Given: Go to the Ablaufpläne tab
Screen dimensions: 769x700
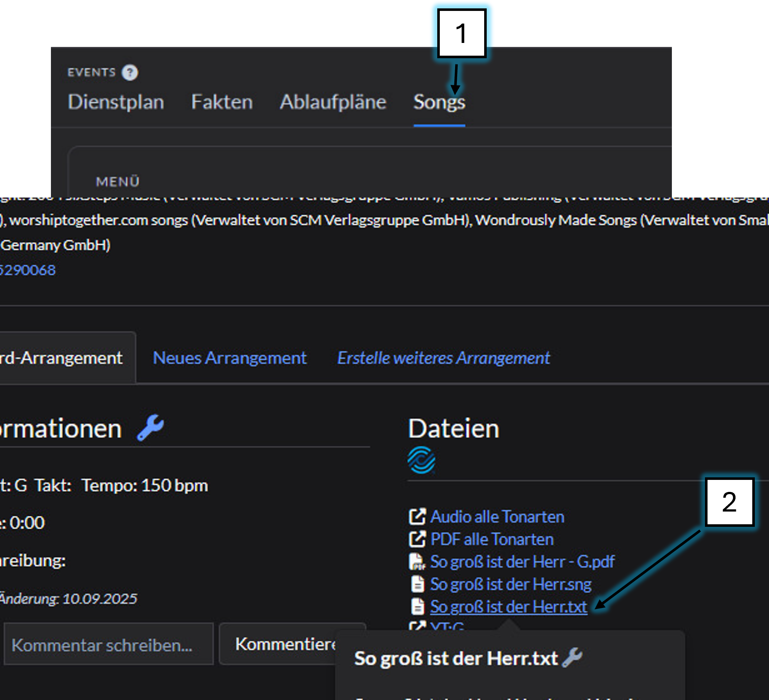Looking at the screenshot, I should pos(333,102).
